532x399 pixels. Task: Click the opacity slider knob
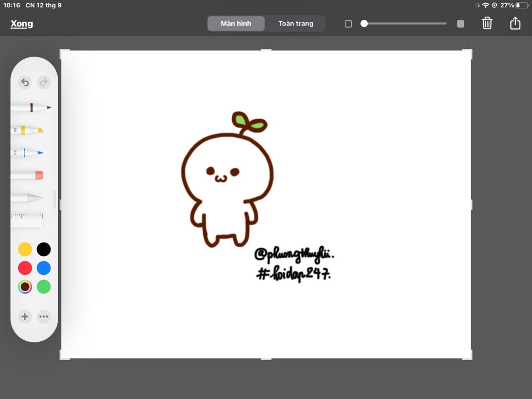364,23
